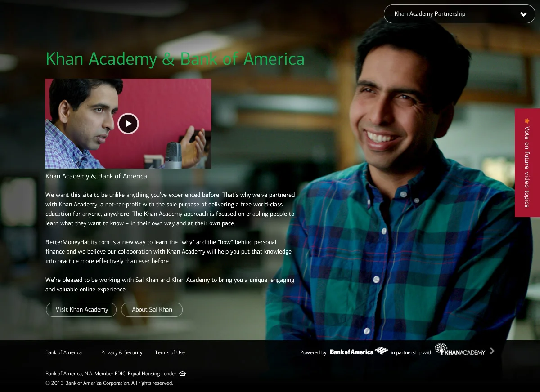Click the video caption below the thumbnail
Screen dimensions: 540x392
[x=96, y=176]
